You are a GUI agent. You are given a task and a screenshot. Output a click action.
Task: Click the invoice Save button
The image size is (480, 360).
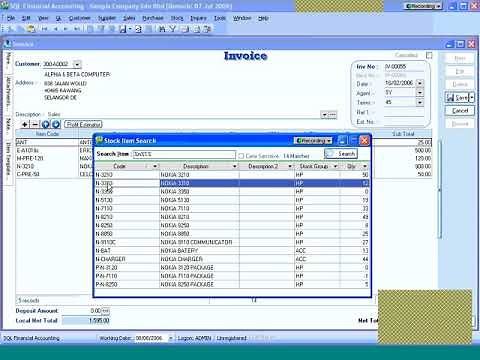coord(457,97)
